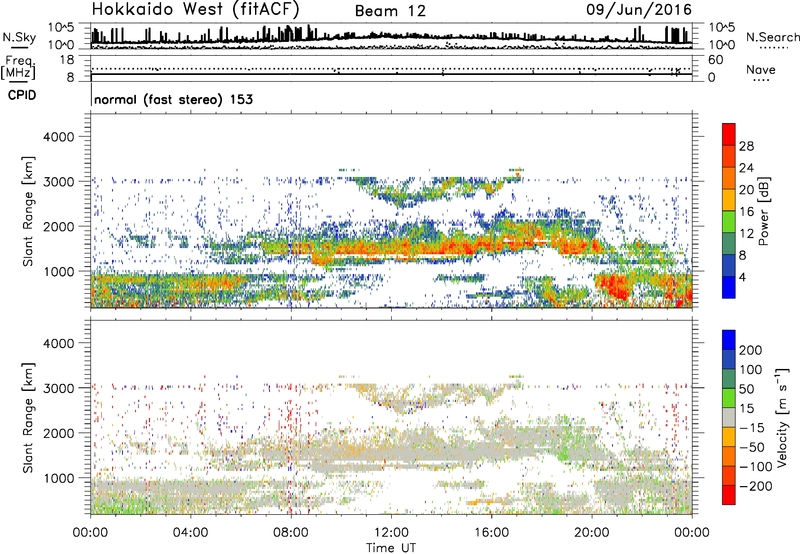Click '3000' tick on power panel axis
The width and height of the screenshot is (800, 554).
(x=58, y=182)
